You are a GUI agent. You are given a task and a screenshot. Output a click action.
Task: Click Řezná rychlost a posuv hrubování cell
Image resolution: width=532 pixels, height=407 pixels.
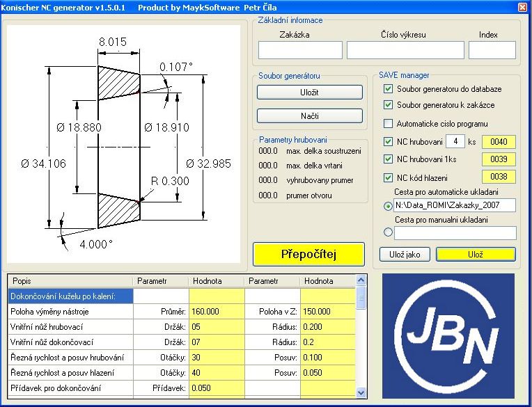[70, 358]
